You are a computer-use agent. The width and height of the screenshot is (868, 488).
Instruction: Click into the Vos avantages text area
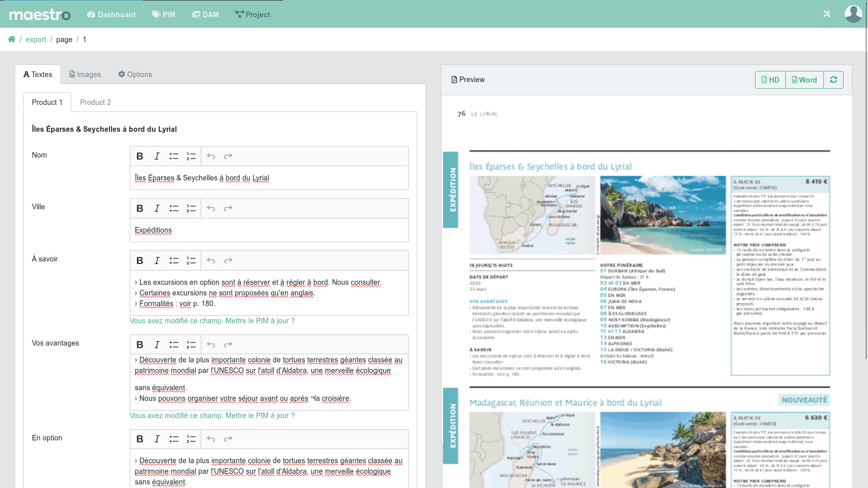tap(269, 382)
